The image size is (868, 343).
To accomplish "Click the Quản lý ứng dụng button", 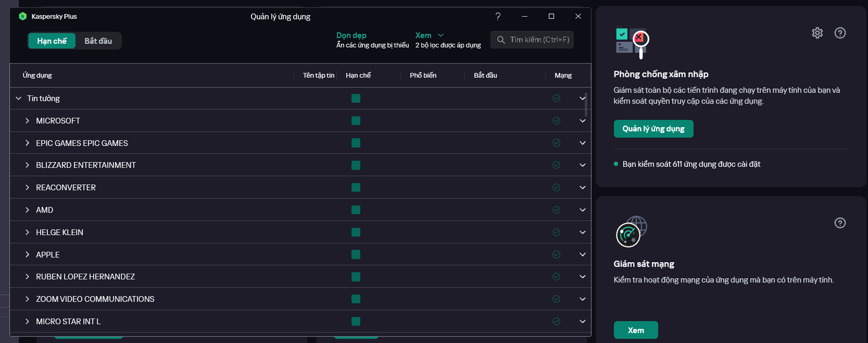I will (653, 129).
